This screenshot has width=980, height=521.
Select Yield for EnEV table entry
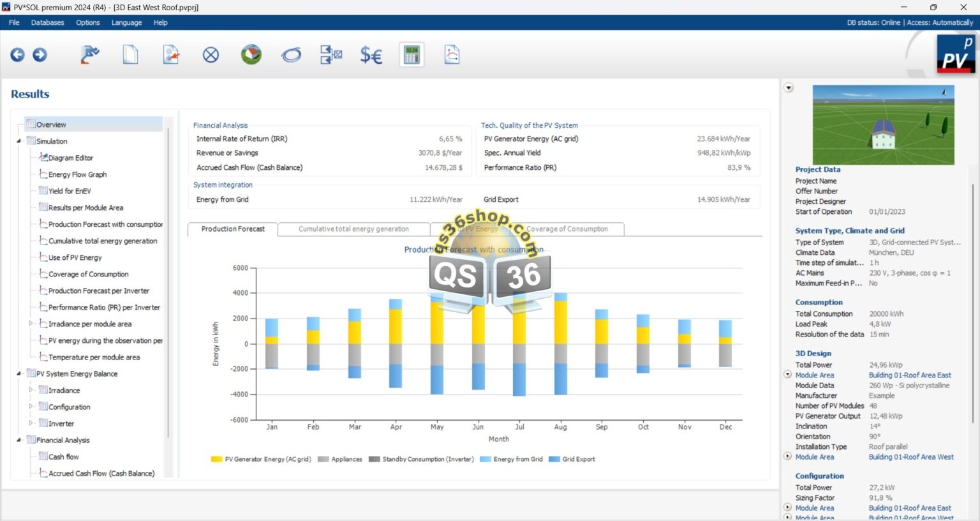click(x=70, y=191)
